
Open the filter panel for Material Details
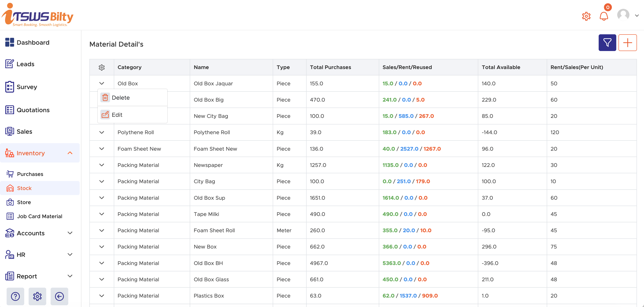607,42
